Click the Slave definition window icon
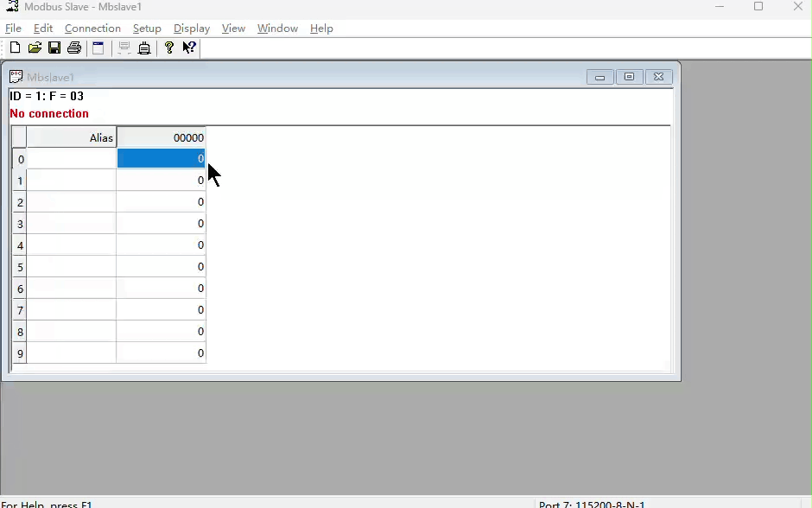The image size is (812, 508). click(x=98, y=48)
